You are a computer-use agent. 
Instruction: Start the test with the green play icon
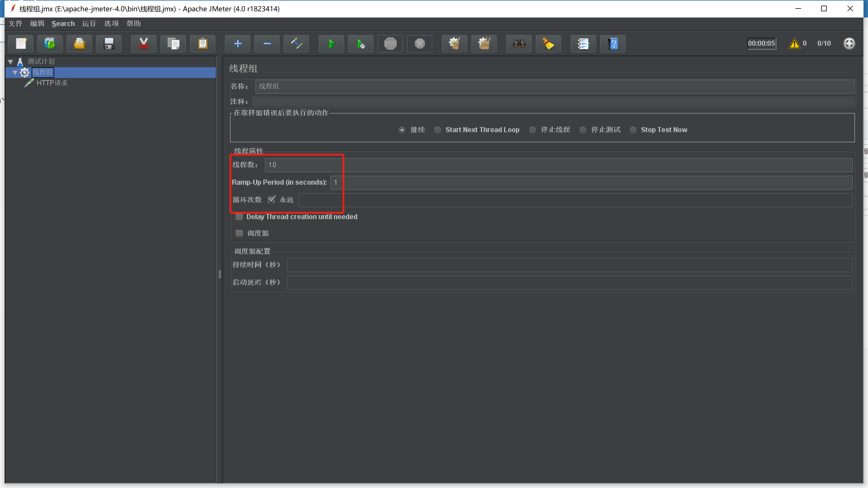click(331, 43)
